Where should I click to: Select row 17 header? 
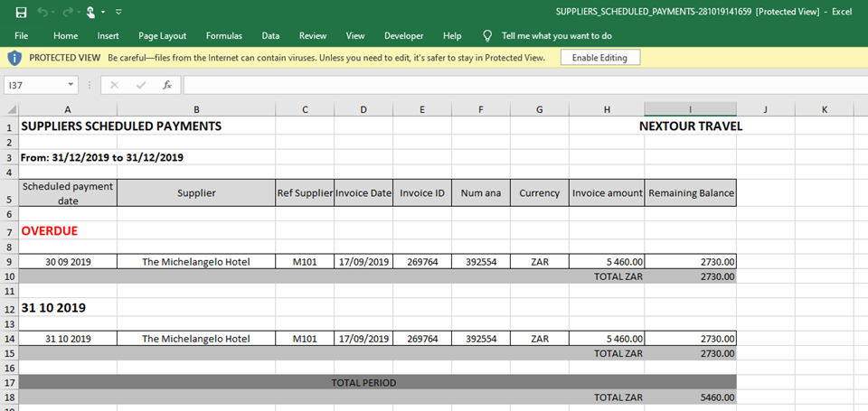point(9,382)
